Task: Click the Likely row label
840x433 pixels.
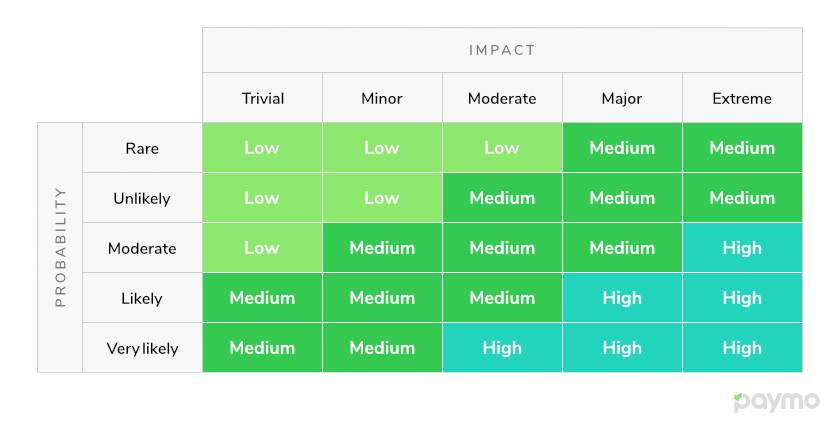Action: pyautogui.click(x=142, y=298)
